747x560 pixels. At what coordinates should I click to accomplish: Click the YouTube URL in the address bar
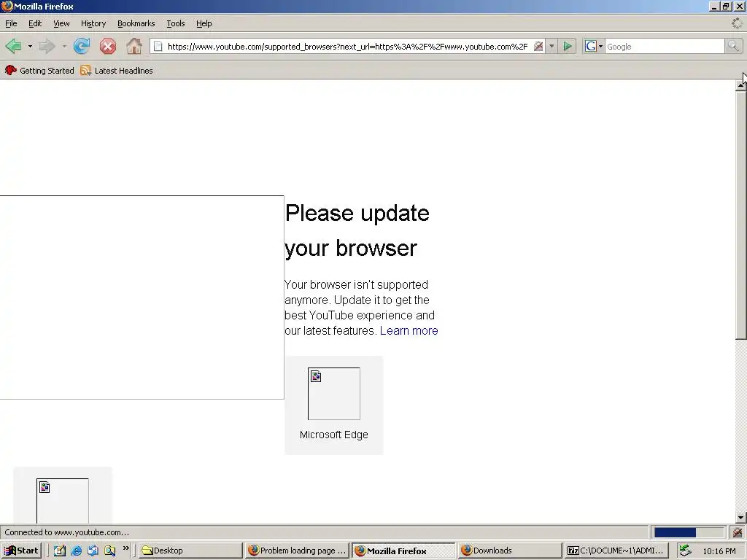tap(347, 46)
